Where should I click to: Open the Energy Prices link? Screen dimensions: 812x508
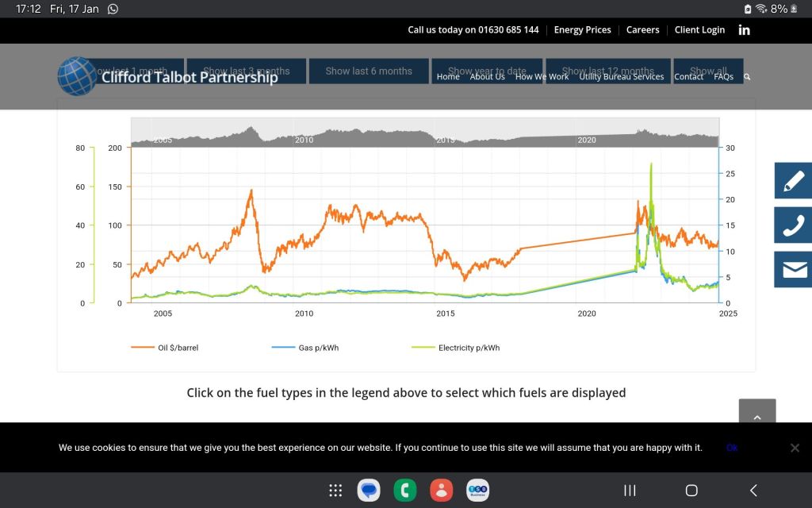583,30
